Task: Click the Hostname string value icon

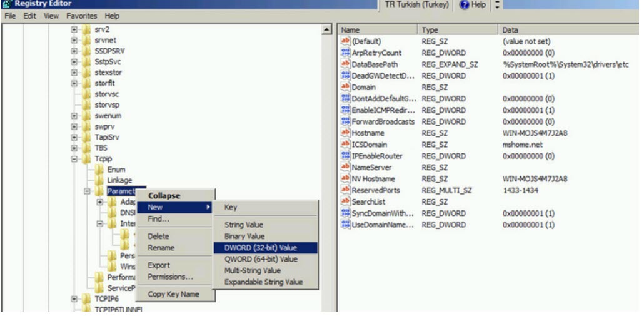Action: pyautogui.click(x=345, y=133)
